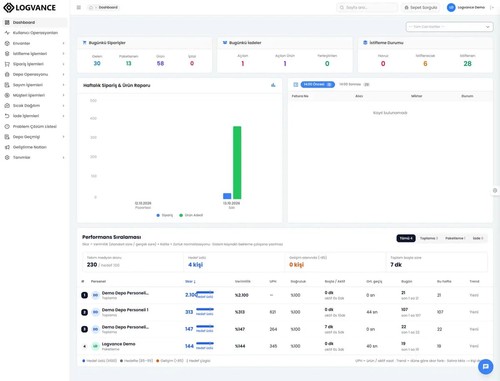The height and width of the screenshot is (381, 500).
Task: Expand the Tanımlar submenu chevron
Action: tap(63, 157)
